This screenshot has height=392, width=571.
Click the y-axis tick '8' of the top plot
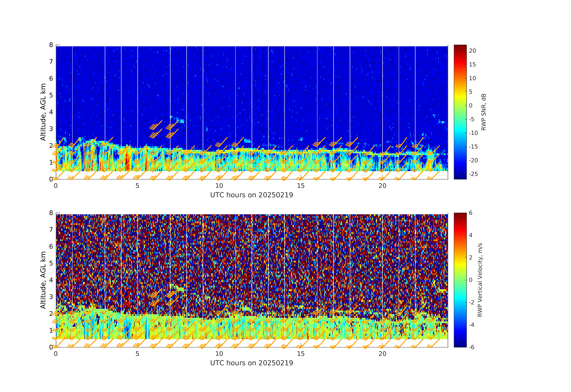(x=51, y=45)
